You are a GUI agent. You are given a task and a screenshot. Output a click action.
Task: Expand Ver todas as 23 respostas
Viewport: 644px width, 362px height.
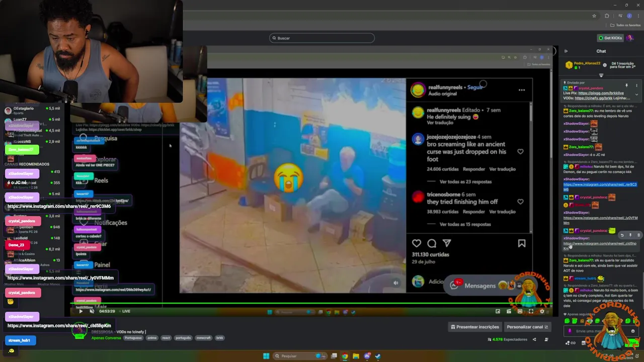[465, 182]
